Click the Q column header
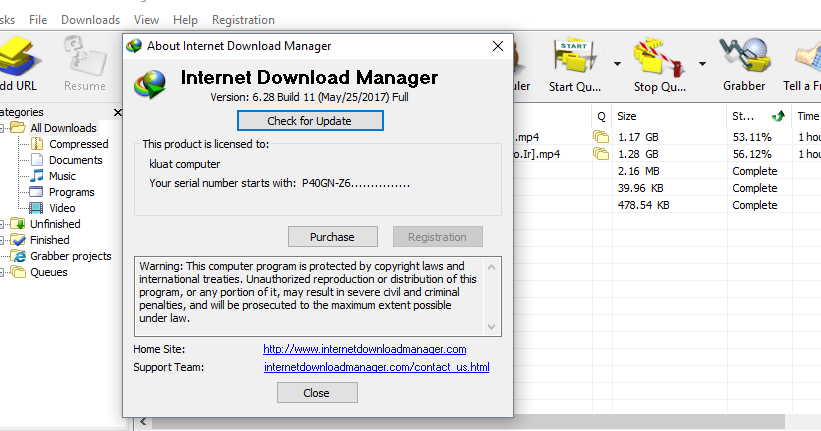This screenshot has width=821, height=431. coord(602,116)
